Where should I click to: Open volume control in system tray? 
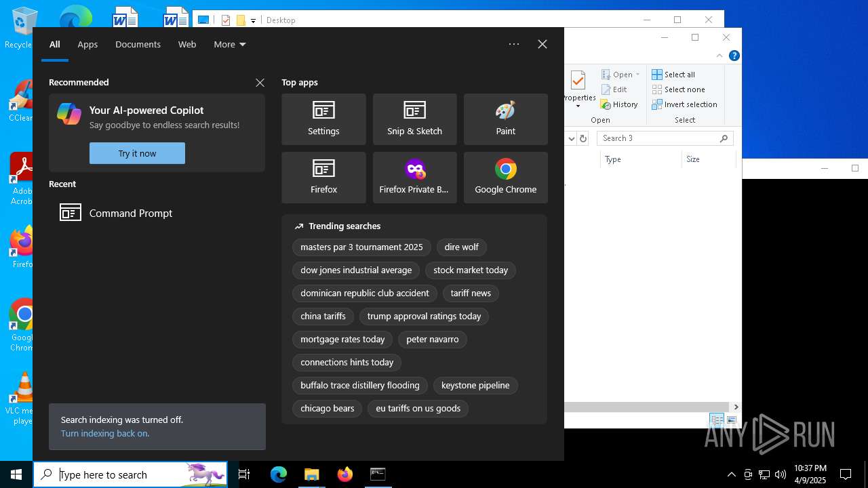pyautogui.click(x=781, y=474)
